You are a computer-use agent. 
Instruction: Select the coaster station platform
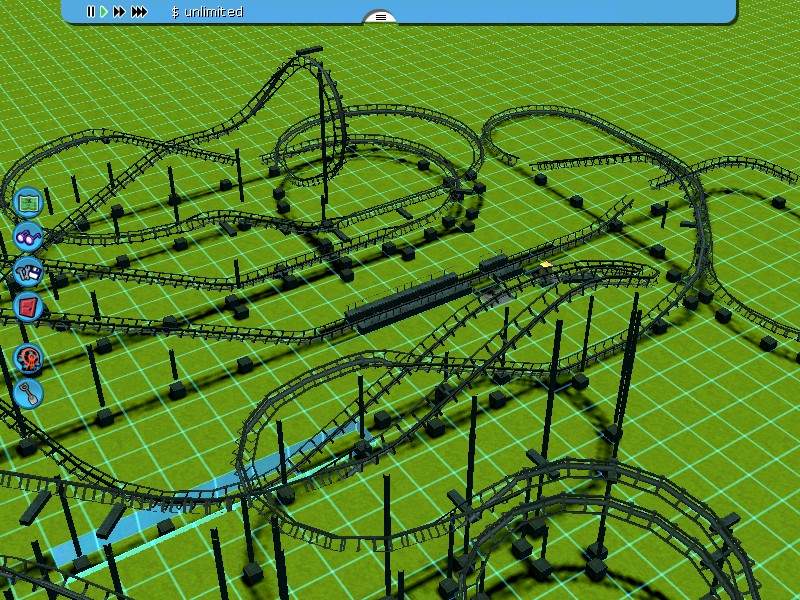click(410, 300)
